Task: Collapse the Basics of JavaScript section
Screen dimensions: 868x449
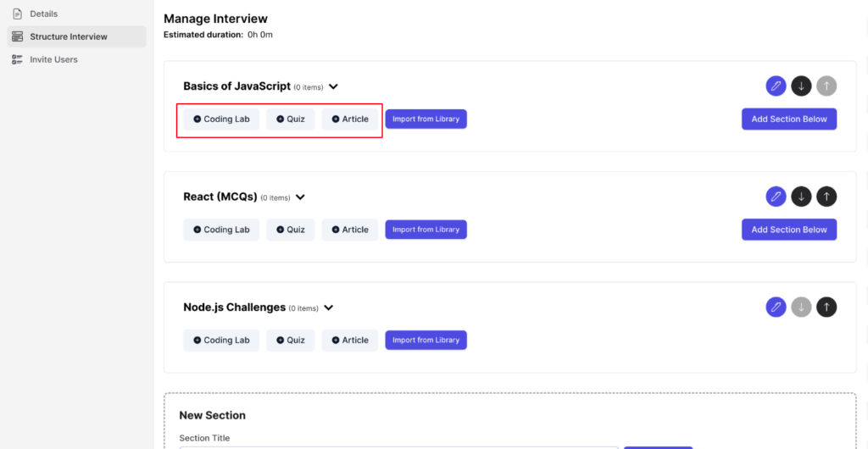Action: click(x=333, y=86)
